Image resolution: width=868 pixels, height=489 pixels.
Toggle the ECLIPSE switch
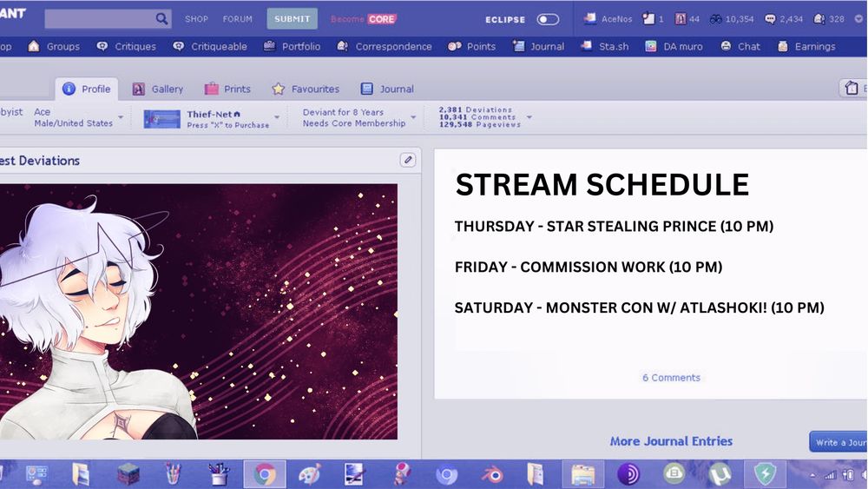pos(548,19)
